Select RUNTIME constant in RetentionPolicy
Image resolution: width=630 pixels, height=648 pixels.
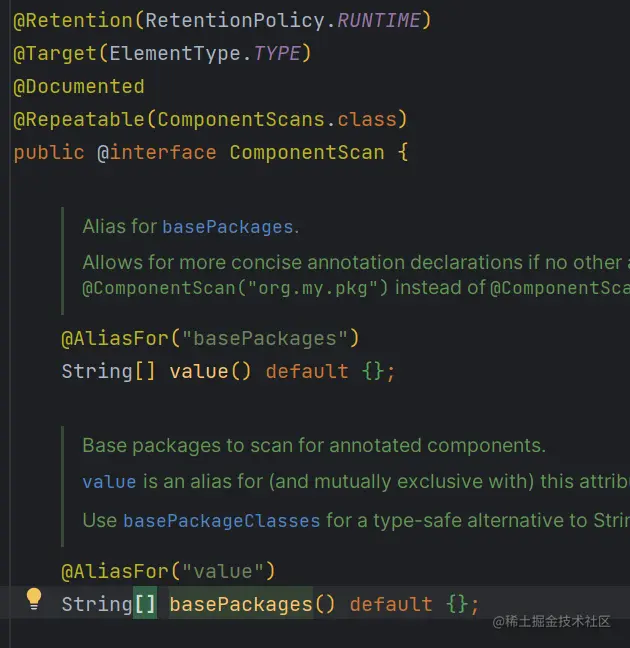[379, 21]
